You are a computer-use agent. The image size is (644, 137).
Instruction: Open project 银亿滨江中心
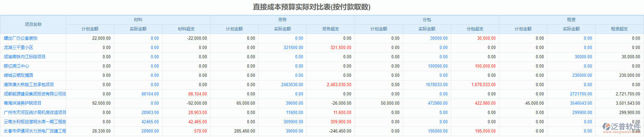pos(16,66)
